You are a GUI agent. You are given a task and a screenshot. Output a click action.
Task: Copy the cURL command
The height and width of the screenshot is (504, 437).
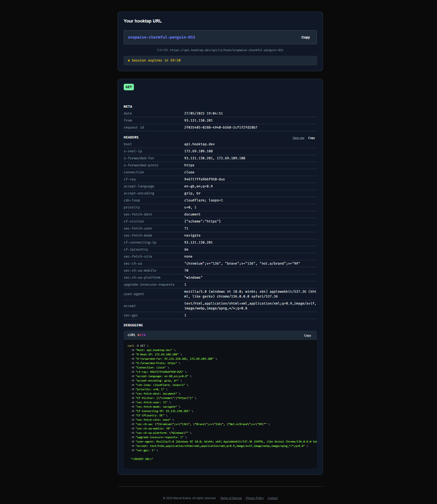307,336
